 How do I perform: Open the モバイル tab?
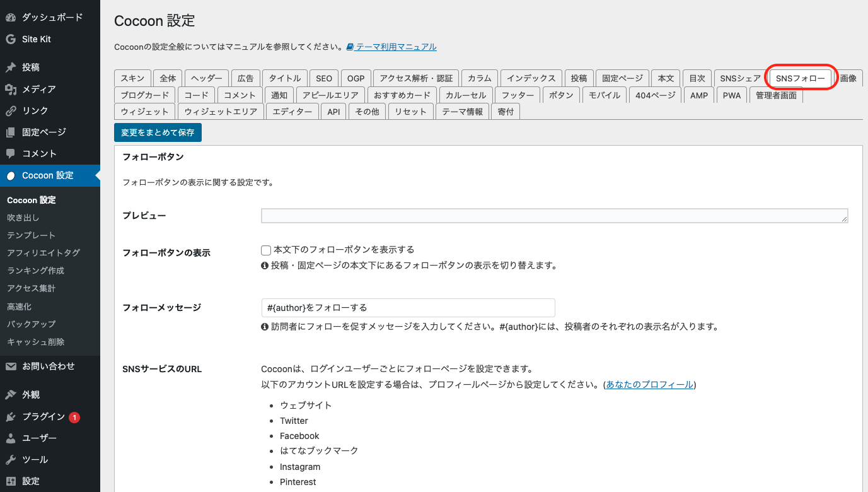point(605,95)
